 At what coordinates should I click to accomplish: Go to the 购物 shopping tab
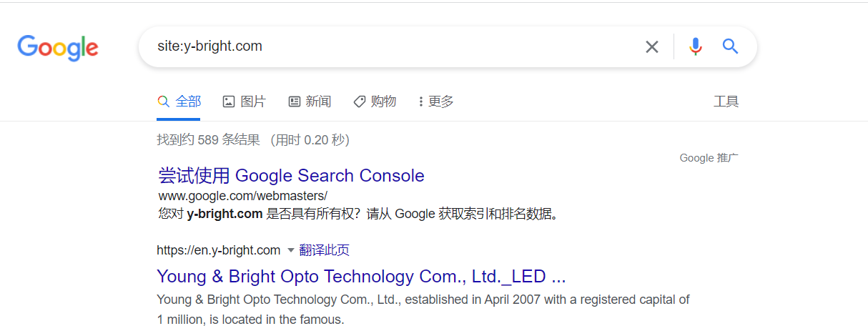pyautogui.click(x=383, y=102)
